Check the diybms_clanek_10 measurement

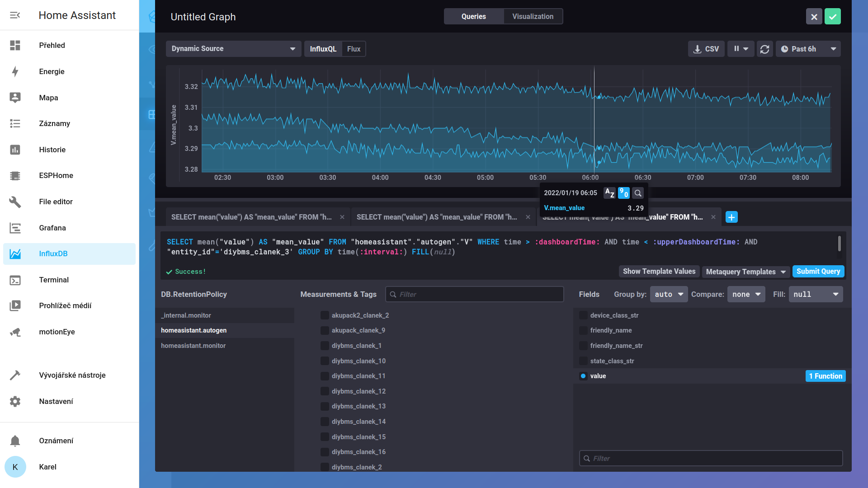click(x=325, y=361)
